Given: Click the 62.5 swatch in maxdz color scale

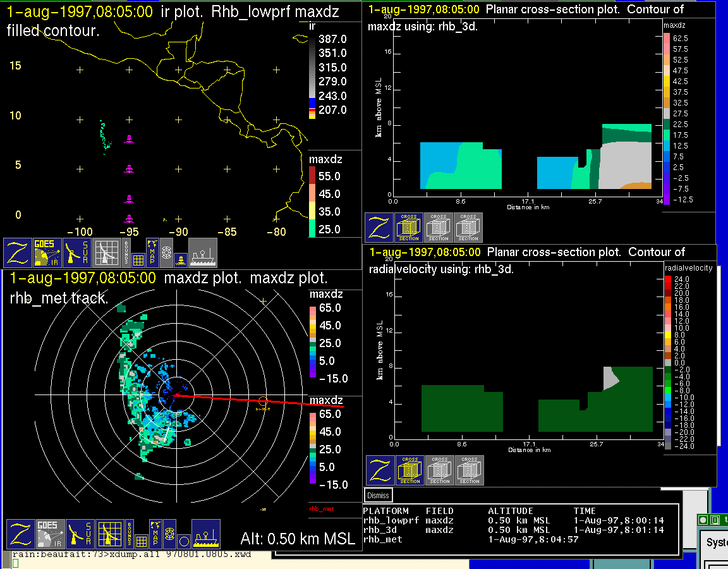Looking at the screenshot, I should pos(667,39).
